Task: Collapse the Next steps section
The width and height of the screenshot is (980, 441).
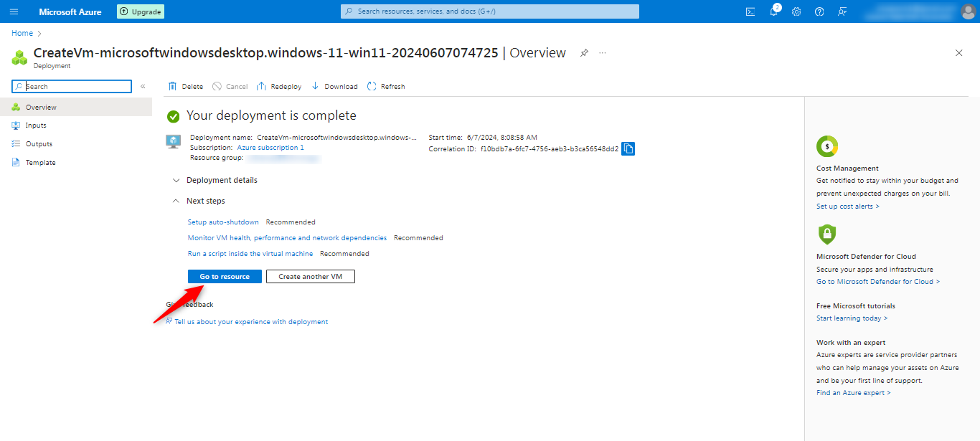Action: point(199,201)
